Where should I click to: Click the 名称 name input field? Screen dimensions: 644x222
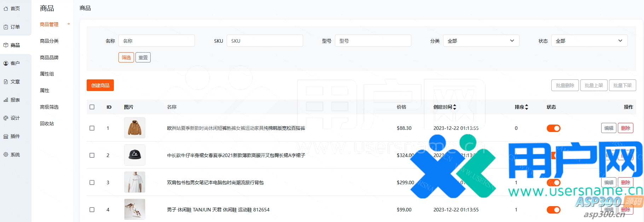pos(156,41)
